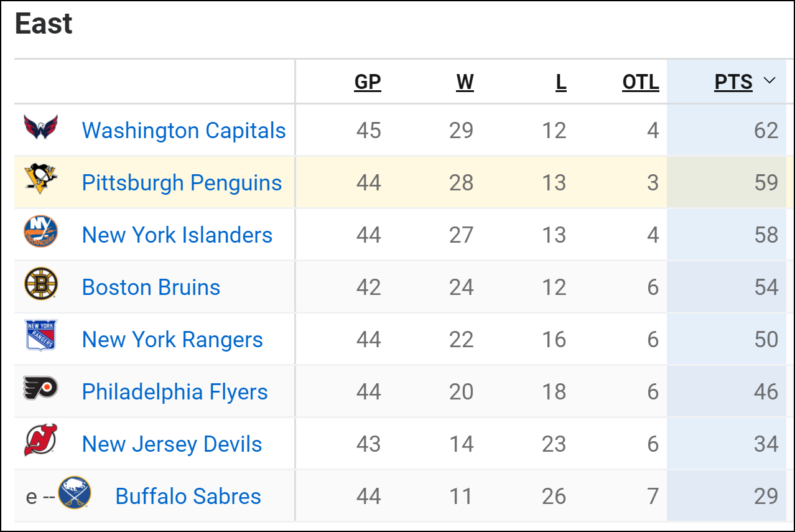Visit the Buffalo Sabres team link
Screen dimensions: 795x532
pyautogui.click(x=188, y=497)
